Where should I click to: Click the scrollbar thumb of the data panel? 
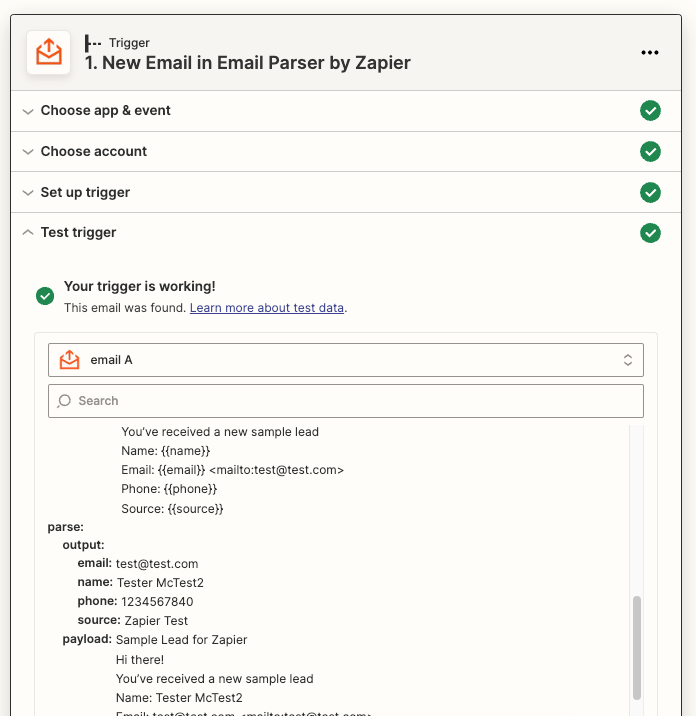pos(637,648)
